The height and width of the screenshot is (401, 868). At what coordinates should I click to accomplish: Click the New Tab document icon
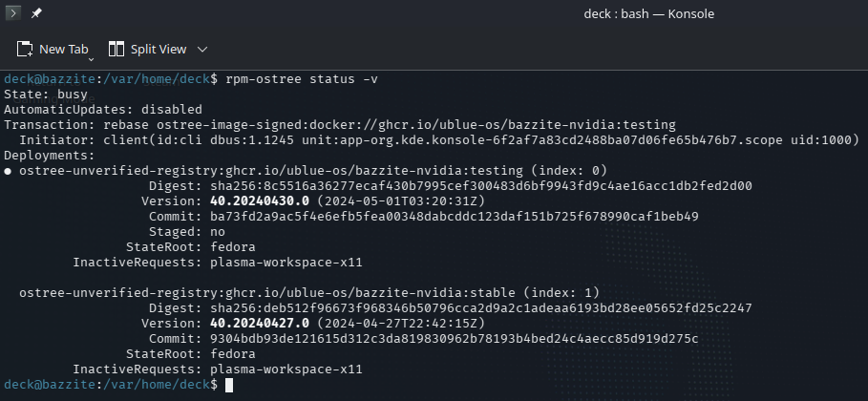point(25,49)
